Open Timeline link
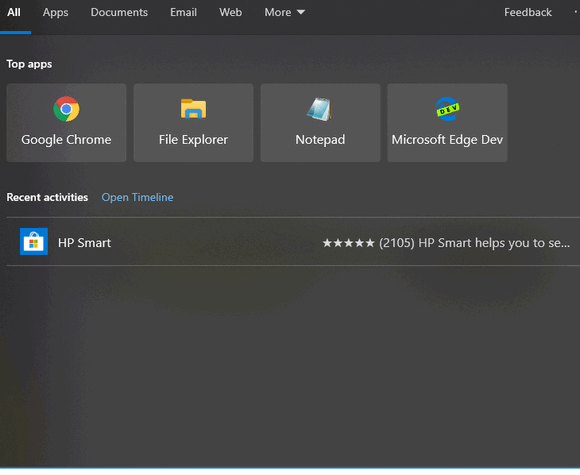 [x=137, y=197]
